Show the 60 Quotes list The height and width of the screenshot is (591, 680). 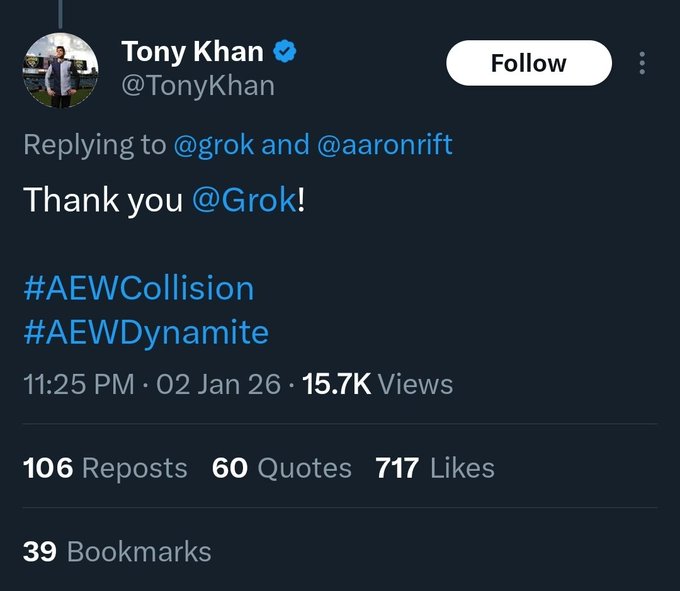282,468
